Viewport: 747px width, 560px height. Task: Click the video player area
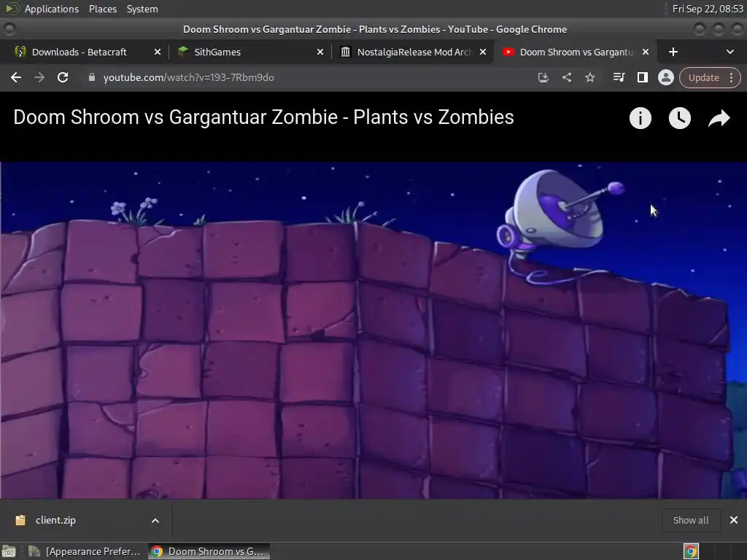(x=373, y=330)
